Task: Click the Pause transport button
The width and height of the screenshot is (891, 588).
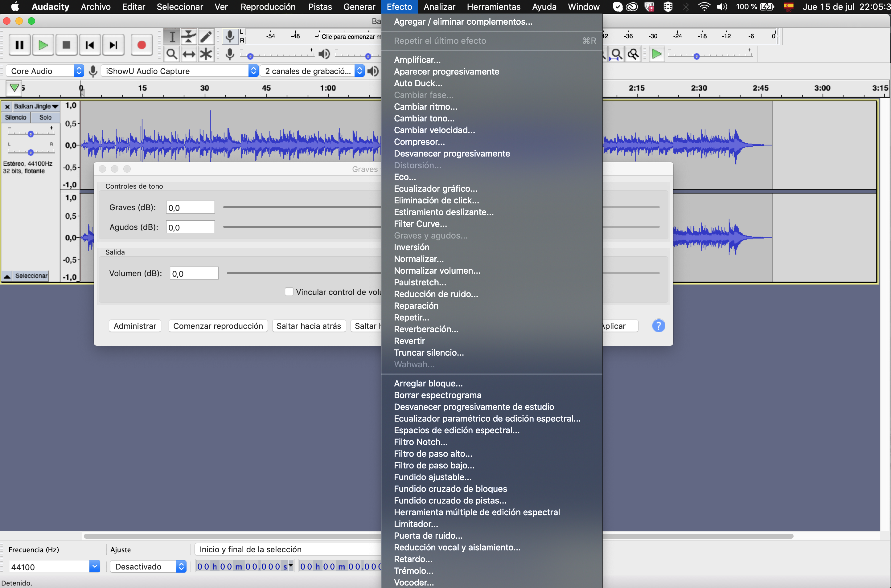Action: tap(19, 45)
